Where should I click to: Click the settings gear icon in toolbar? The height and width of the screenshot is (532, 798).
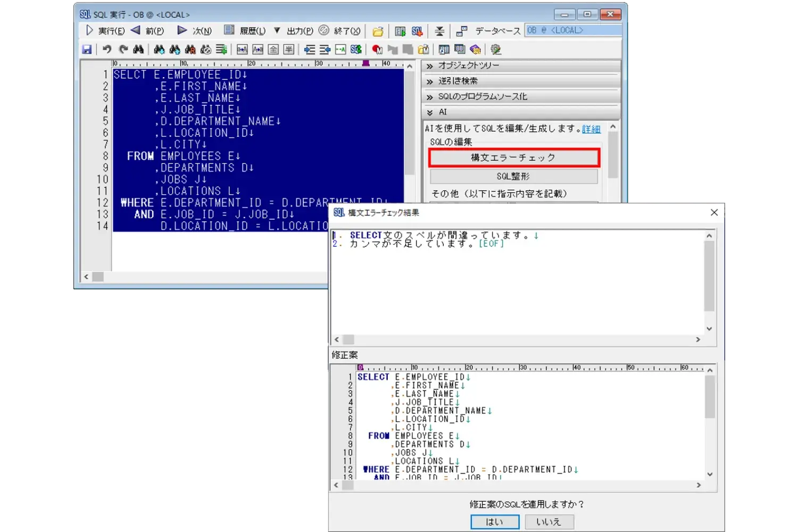496,49
